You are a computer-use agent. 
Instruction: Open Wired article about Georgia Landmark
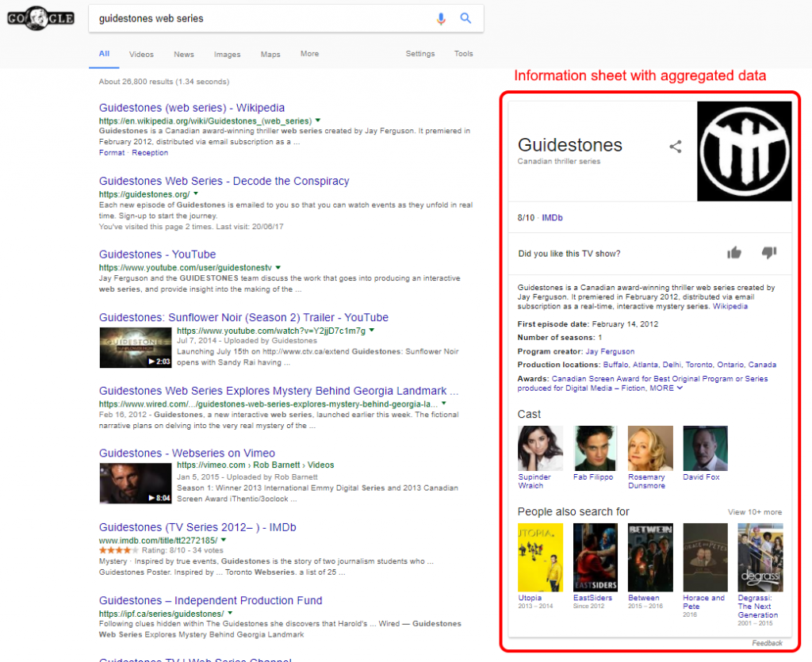coord(278,391)
